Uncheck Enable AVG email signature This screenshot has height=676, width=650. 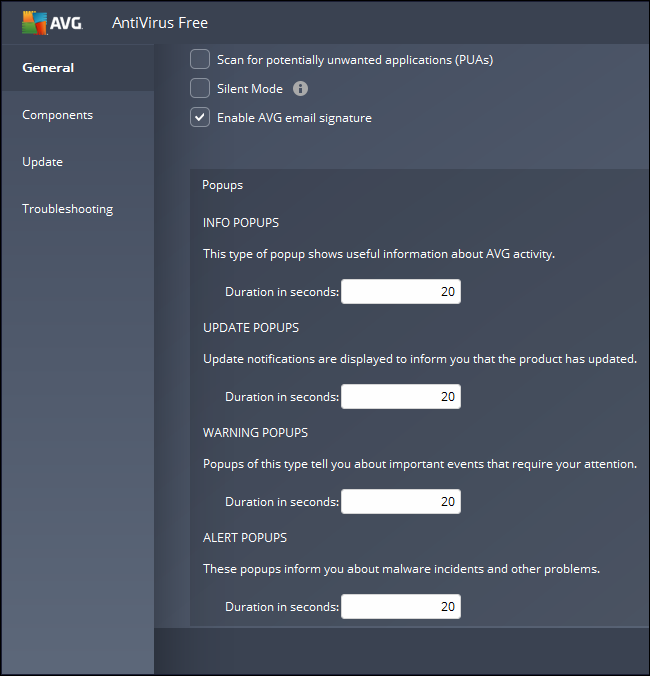point(200,117)
